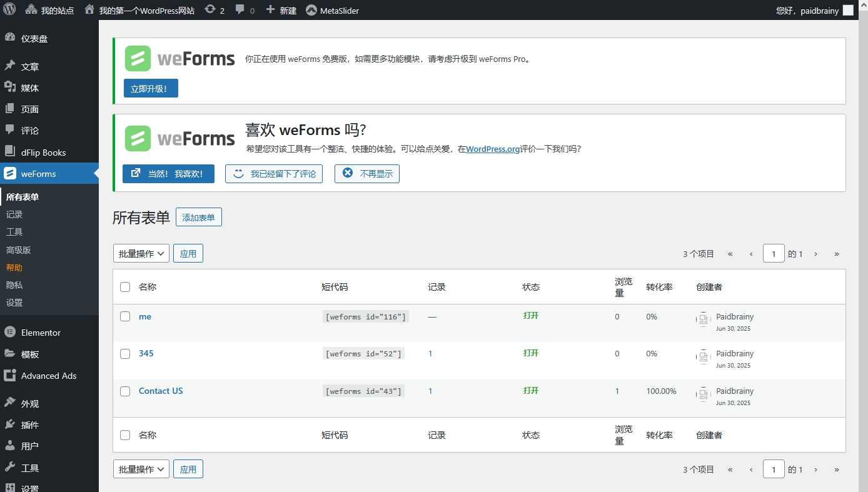Click the 添加表单 button
This screenshot has height=492, width=868.
[x=199, y=217]
